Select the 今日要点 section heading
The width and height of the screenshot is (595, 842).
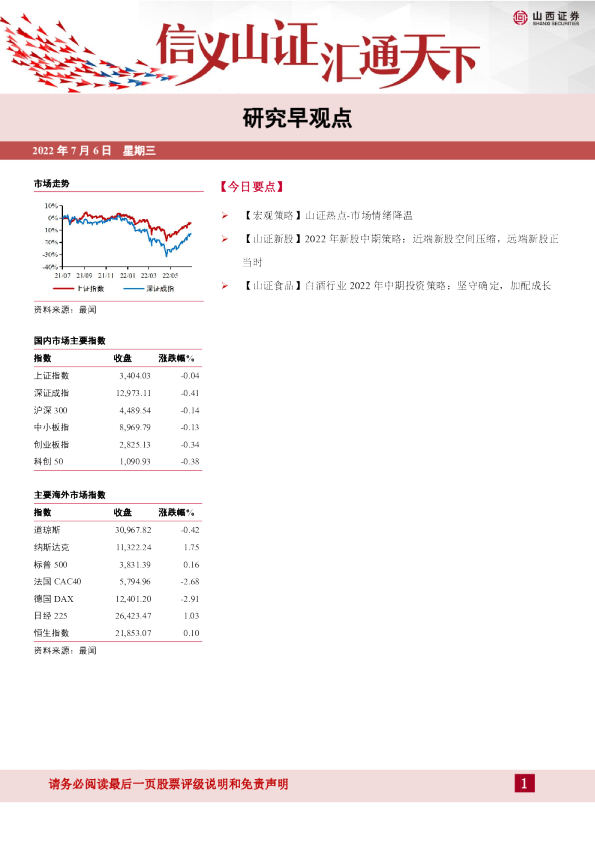(251, 187)
